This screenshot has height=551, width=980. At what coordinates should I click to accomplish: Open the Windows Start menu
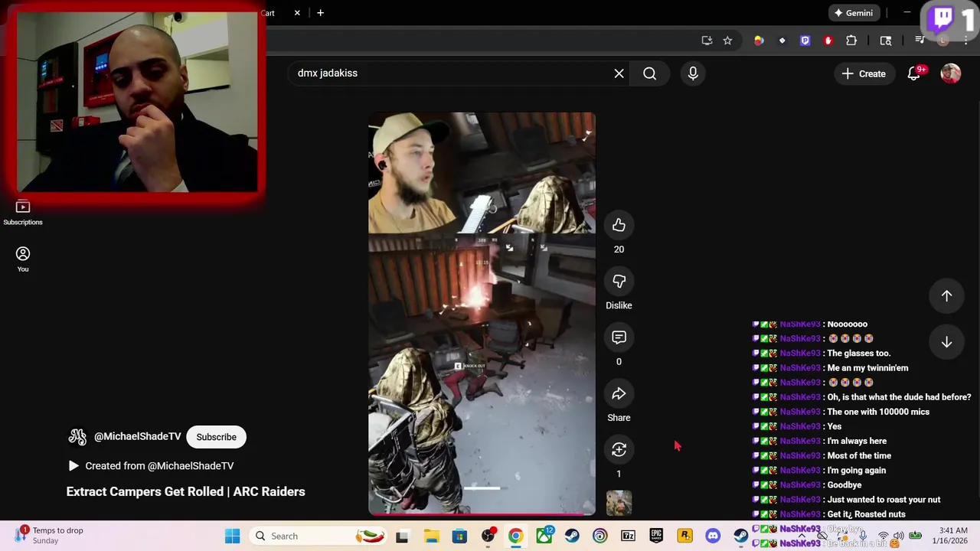[232, 536]
